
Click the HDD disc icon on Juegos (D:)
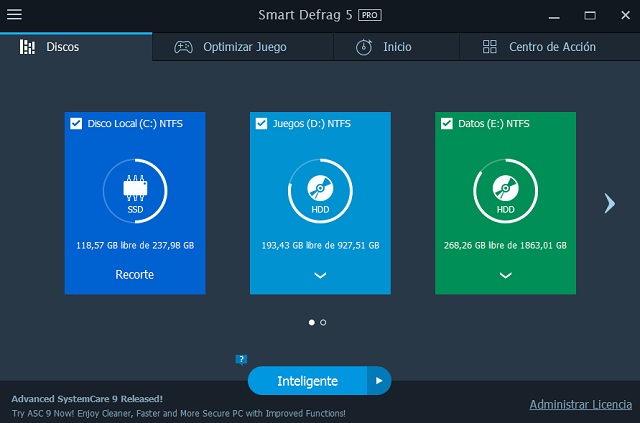point(320,188)
